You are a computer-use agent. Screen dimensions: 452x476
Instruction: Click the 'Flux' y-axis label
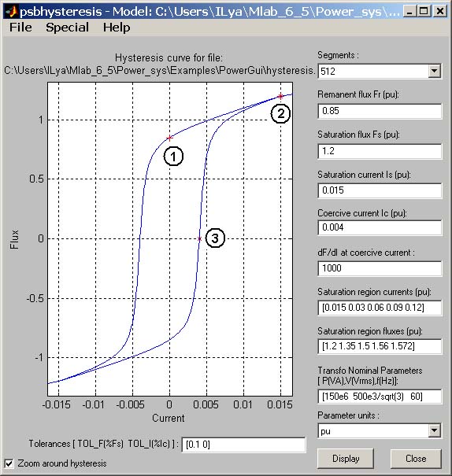14,239
